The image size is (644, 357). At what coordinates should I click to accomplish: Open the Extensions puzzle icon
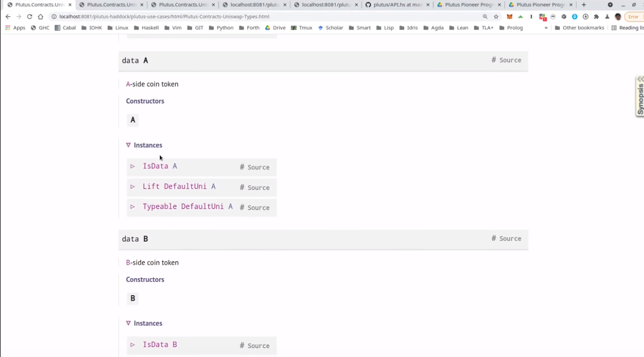pyautogui.click(x=596, y=17)
